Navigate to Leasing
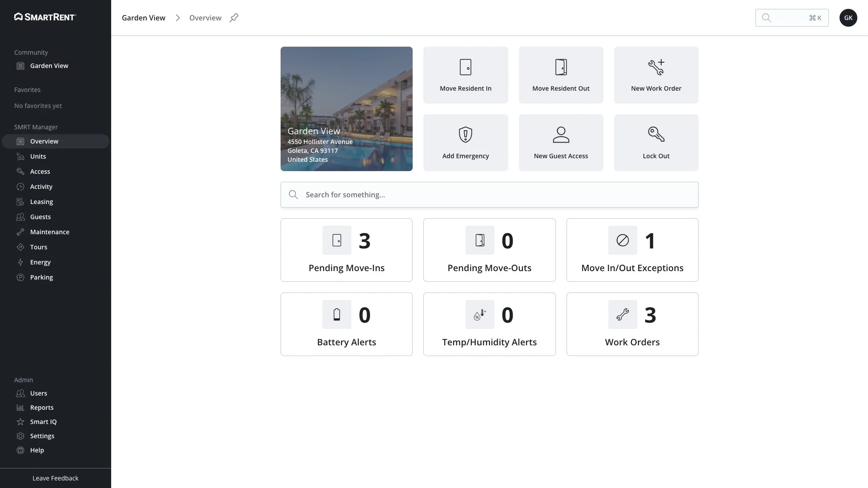This screenshot has width=868, height=488. [56, 202]
